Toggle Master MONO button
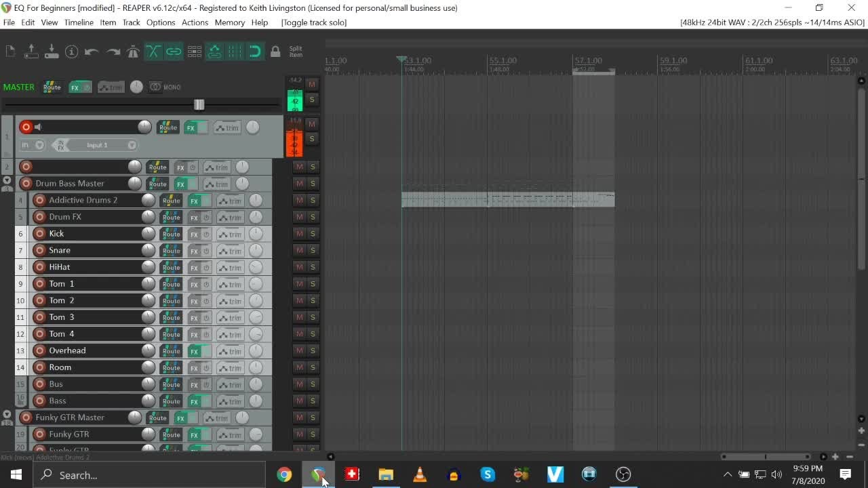Screen dimensions: 868x488 165,87
